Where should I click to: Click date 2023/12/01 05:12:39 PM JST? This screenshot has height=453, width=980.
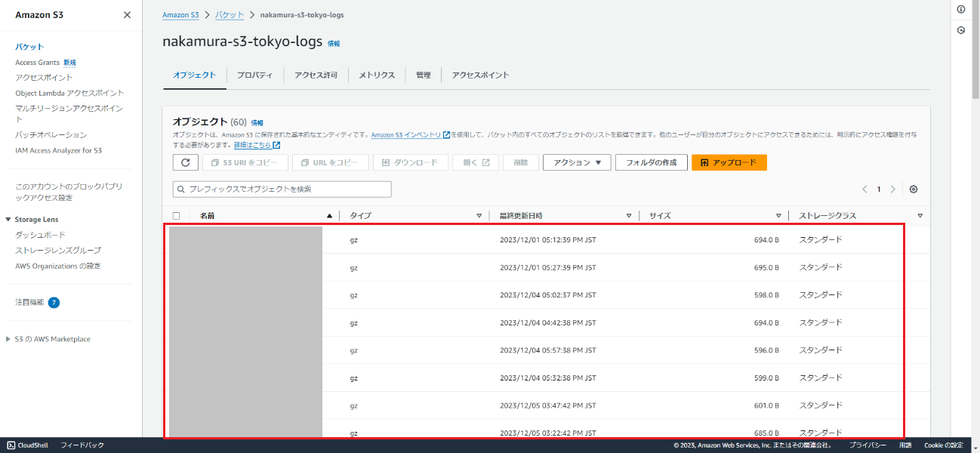[548, 240]
